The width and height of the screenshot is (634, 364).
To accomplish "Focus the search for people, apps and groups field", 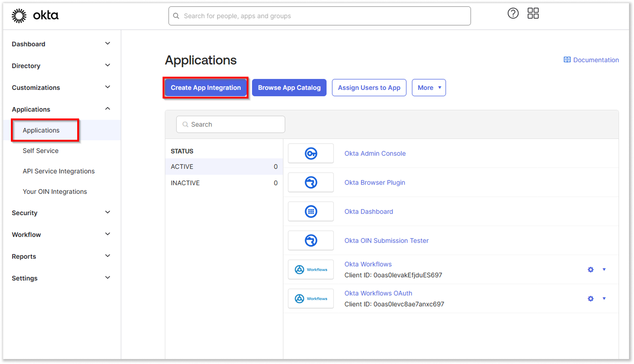I will pos(320,16).
